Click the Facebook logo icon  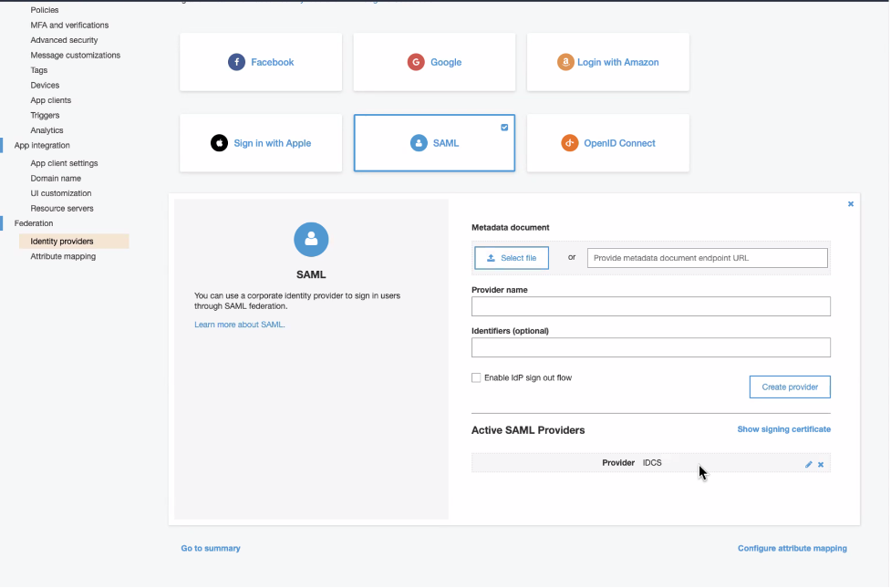236,62
